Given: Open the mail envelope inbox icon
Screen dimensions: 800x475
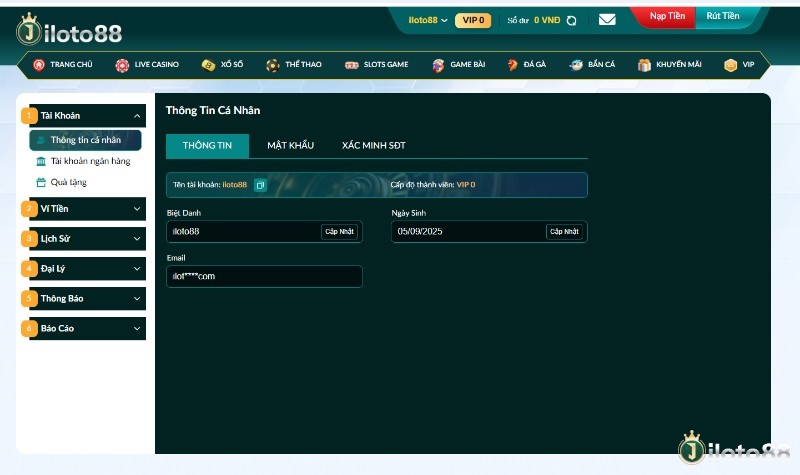Looking at the screenshot, I should coord(607,20).
